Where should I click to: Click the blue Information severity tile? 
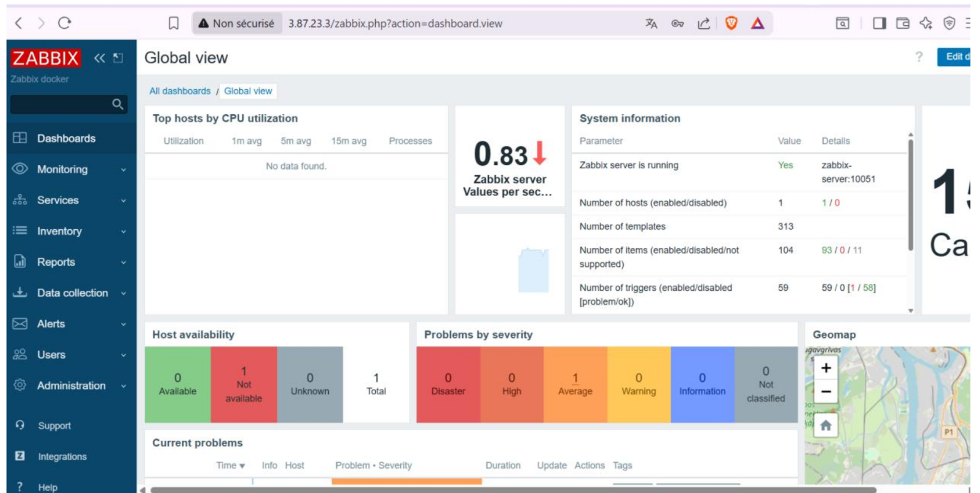pos(702,384)
